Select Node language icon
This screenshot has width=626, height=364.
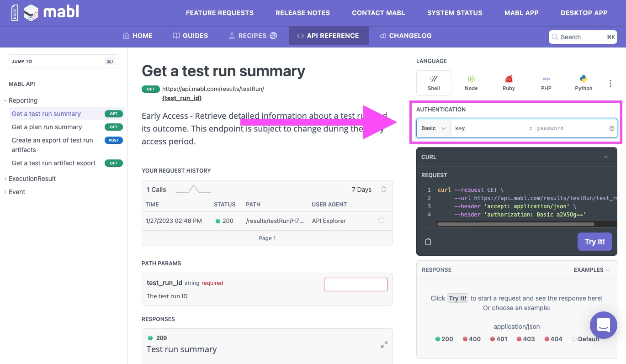(471, 83)
